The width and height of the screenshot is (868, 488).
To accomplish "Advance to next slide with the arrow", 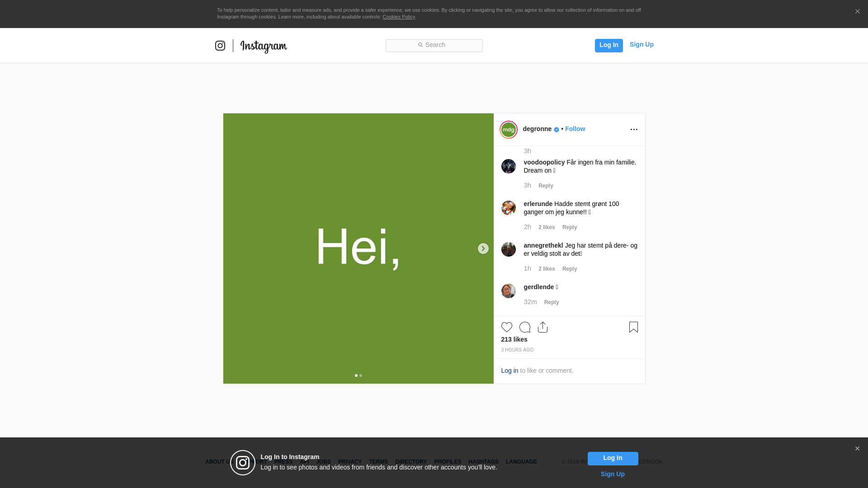I will [483, 249].
